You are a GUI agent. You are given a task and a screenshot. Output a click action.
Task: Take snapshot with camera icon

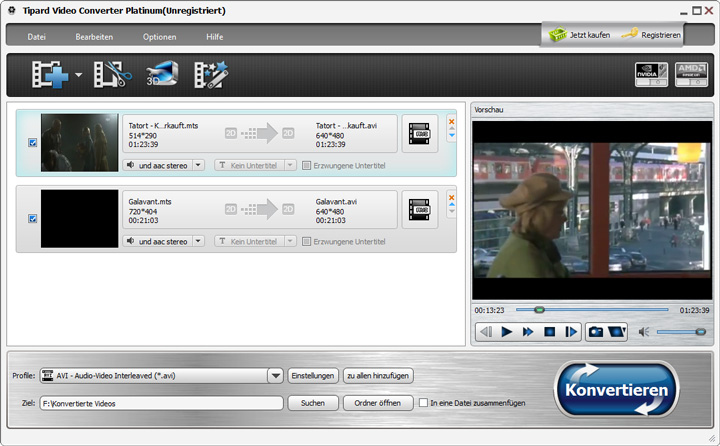point(596,332)
